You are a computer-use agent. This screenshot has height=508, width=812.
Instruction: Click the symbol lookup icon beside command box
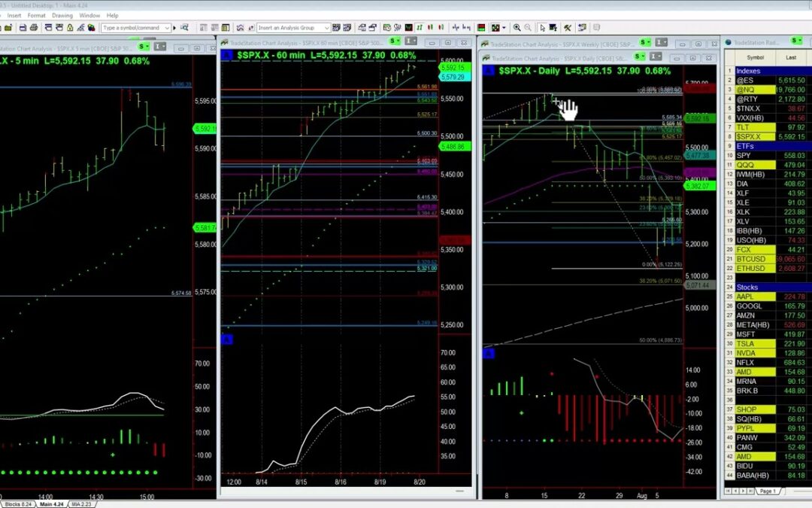click(x=184, y=28)
